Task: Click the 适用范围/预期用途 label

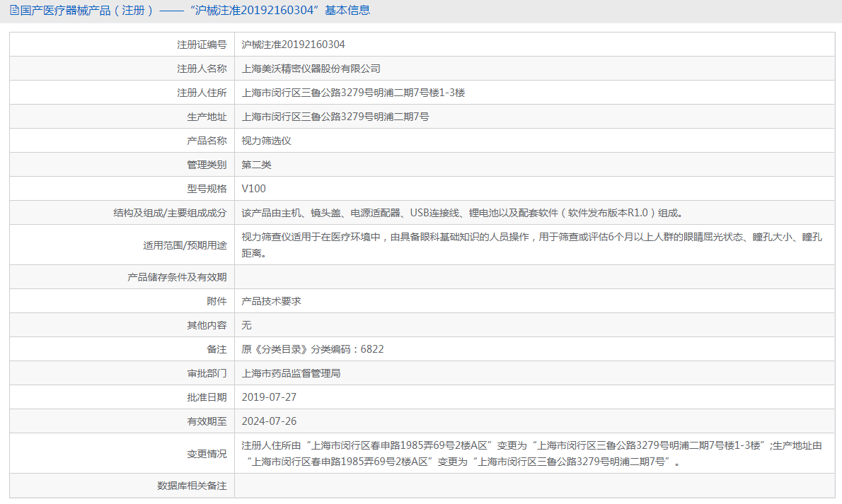Action: click(185, 245)
